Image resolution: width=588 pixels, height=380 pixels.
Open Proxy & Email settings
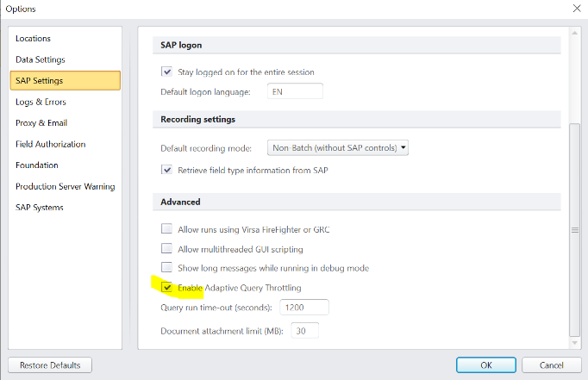click(x=41, y=123)
